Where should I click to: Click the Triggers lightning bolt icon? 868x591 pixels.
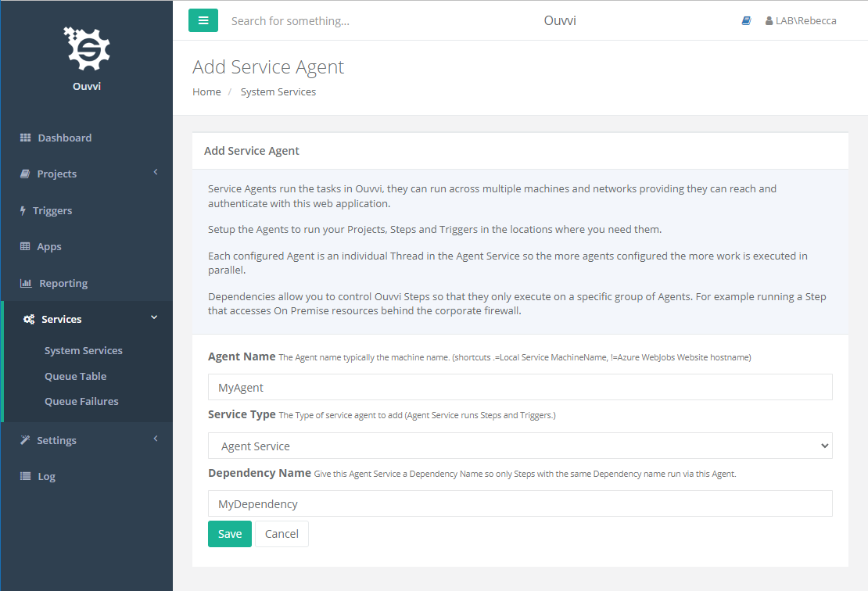23,210
